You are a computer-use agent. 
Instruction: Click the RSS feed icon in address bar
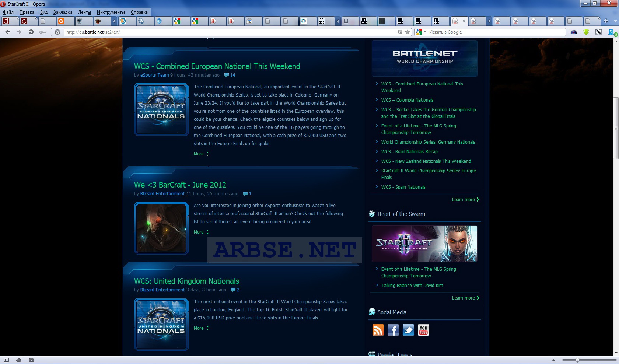[399, 32]
